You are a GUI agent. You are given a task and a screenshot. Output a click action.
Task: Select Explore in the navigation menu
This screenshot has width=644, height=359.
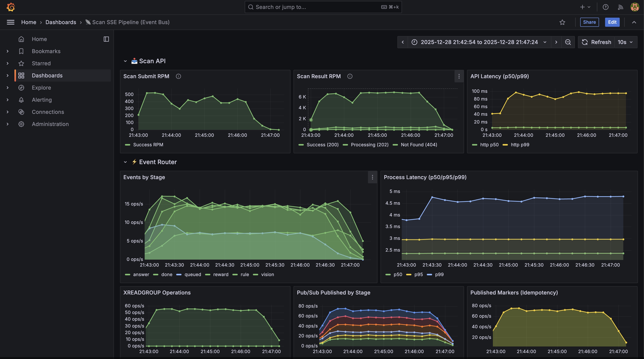[x=41, y=88]
